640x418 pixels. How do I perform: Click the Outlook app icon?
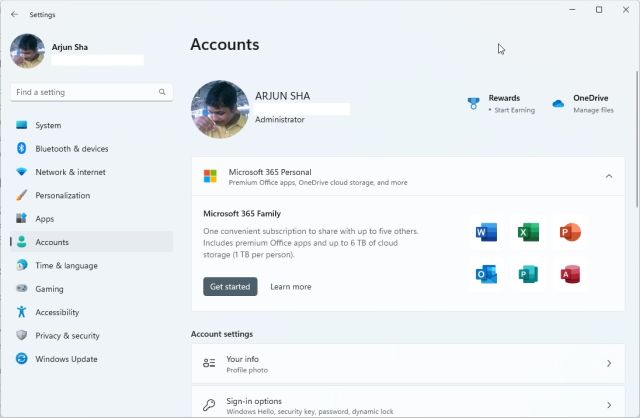pos(487,274)
